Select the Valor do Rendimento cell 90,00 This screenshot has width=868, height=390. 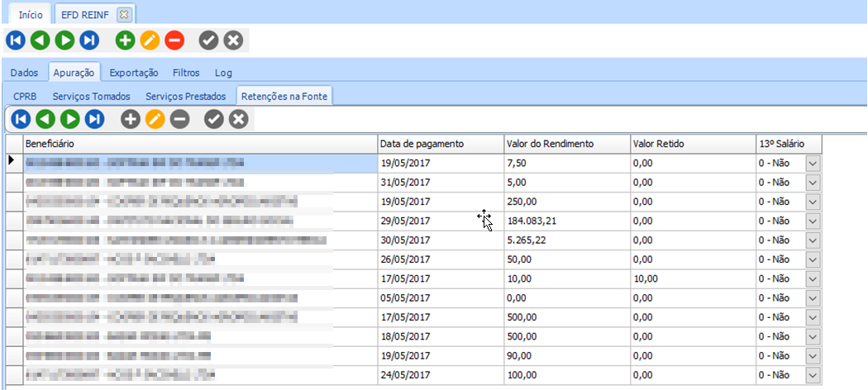567,355
